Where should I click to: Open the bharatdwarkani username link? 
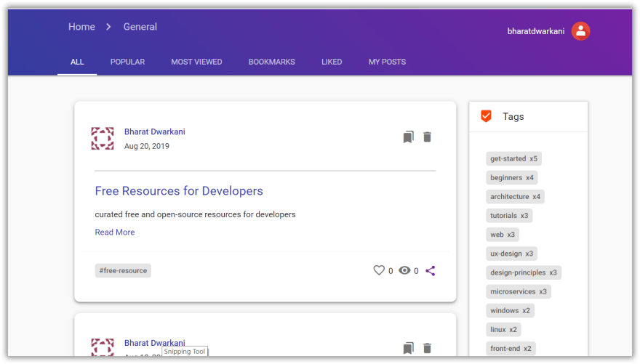pyautogui.click(x=535, y=31)
